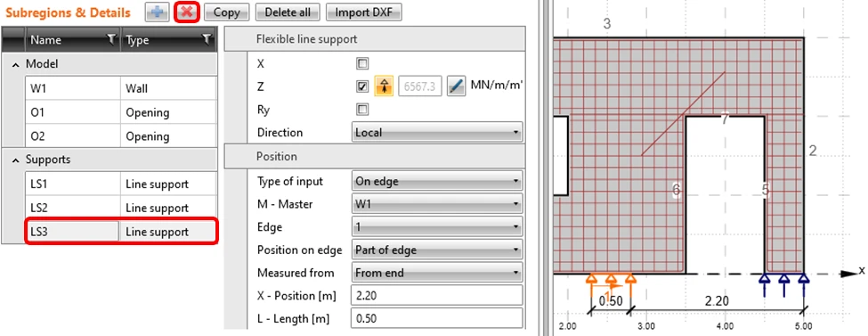Open the Type of input dropdown
This screenshot has width=868, height=336.
437,181
